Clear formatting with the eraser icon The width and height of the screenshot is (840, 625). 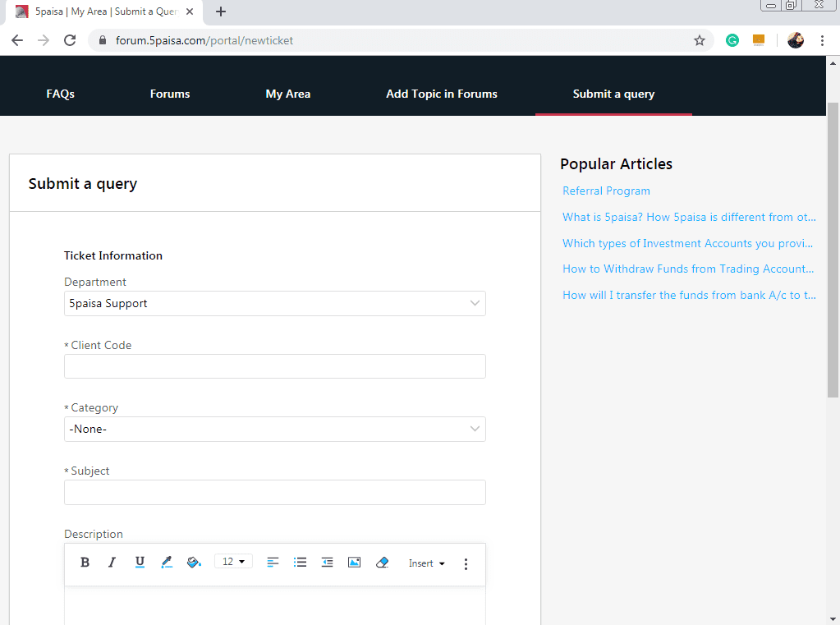point(382,563)
